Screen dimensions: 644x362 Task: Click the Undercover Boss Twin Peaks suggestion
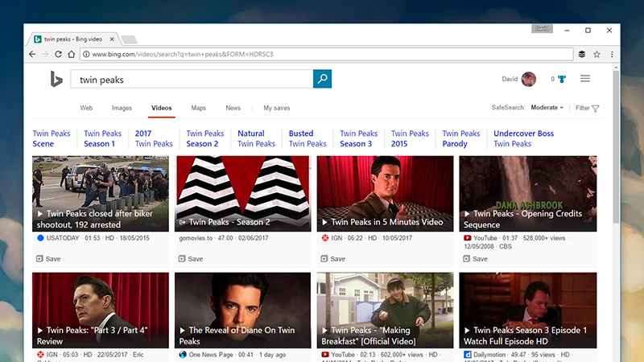point(524,138)
